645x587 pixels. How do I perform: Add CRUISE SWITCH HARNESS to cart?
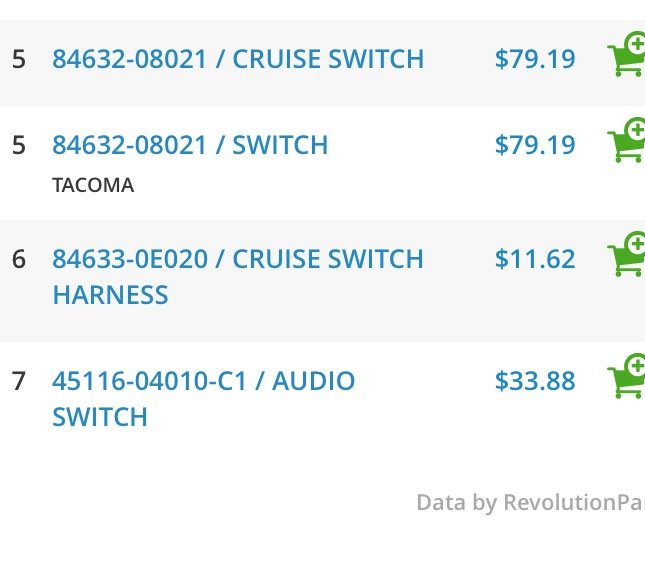point(626,254)
